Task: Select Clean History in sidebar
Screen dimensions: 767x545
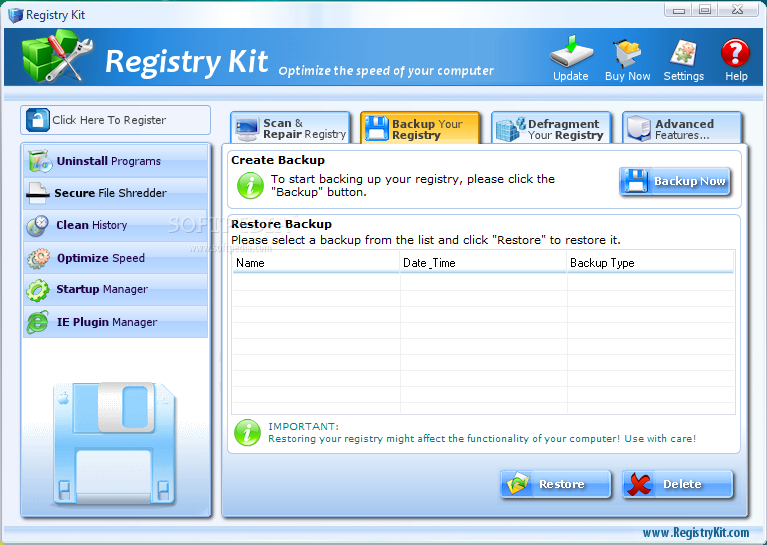Action: tap(116, 226)
